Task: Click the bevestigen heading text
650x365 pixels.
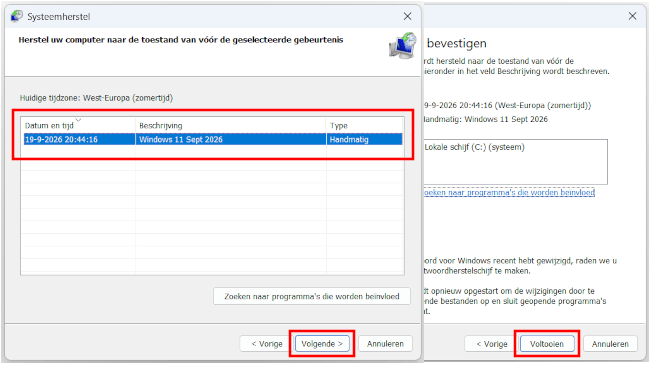Action: pos(456,43)
